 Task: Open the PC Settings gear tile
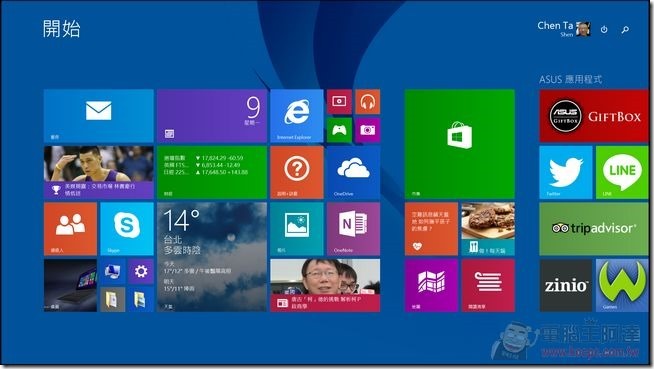point(141,271)
